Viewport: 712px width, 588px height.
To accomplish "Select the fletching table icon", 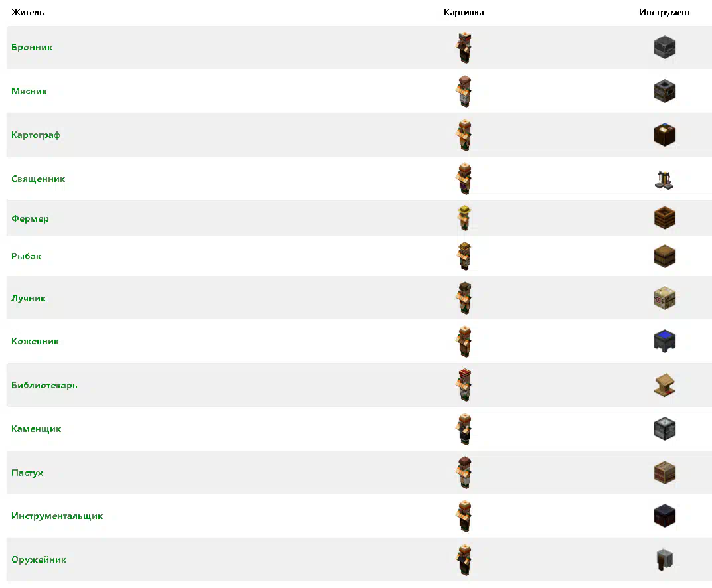I will click(x=664, y=299).
